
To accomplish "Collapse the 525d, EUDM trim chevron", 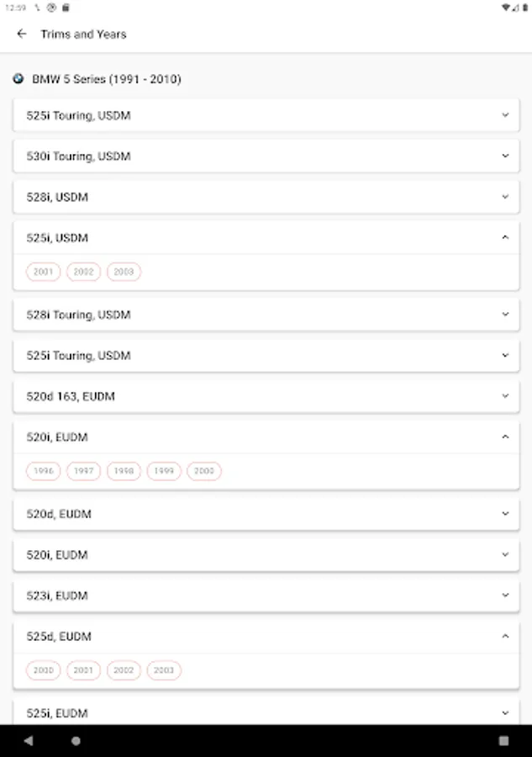I will [505, 637].
